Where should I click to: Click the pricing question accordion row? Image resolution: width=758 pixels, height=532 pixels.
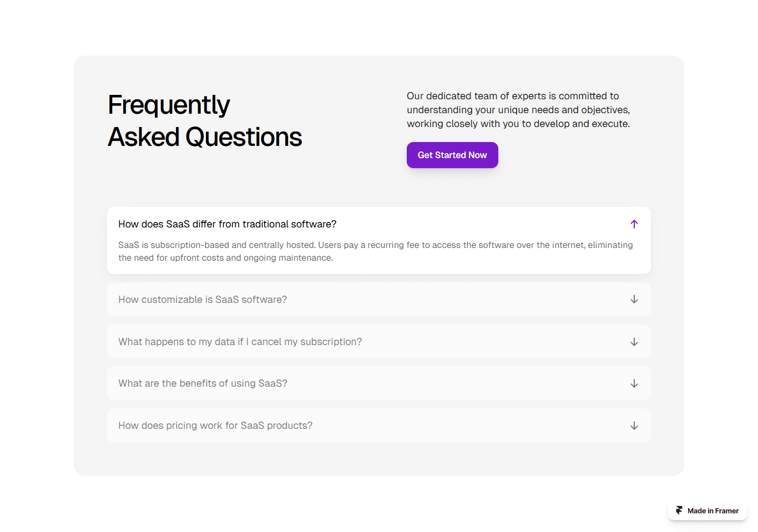pos(379,425)
